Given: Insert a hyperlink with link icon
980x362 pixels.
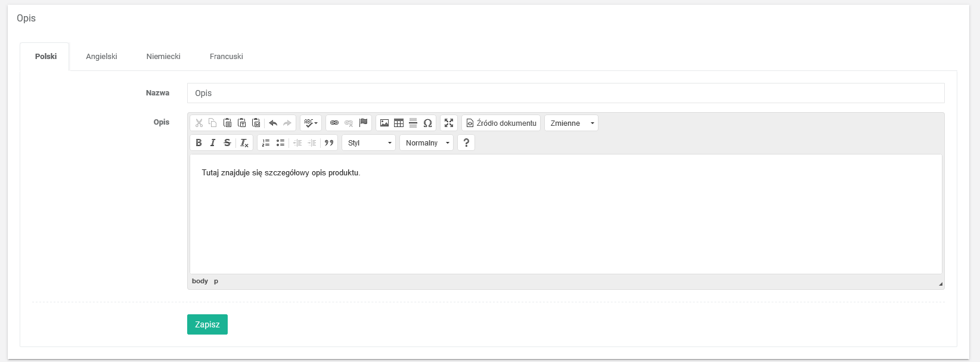Looking at the screenshot, I should pos(334,123).
